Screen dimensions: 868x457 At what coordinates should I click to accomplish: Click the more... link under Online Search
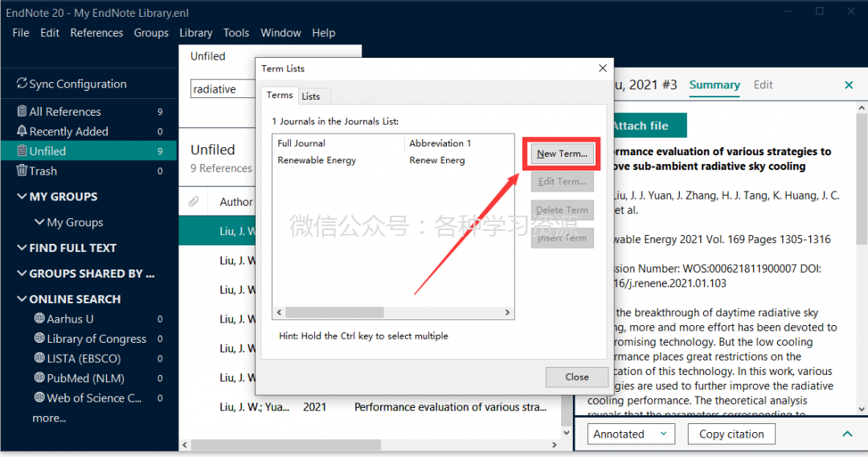point(49,418)
